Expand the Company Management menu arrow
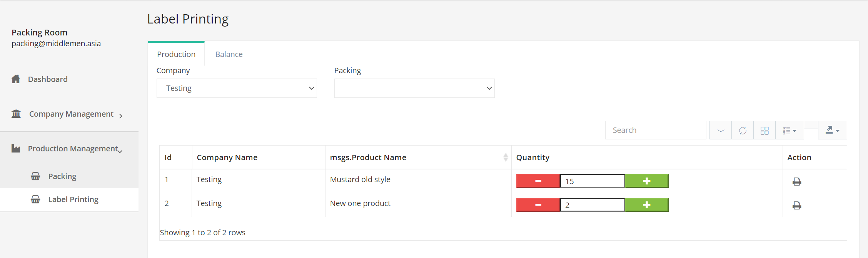The width and height of the screenshot is (868, 258). click(x=121, y=116)
